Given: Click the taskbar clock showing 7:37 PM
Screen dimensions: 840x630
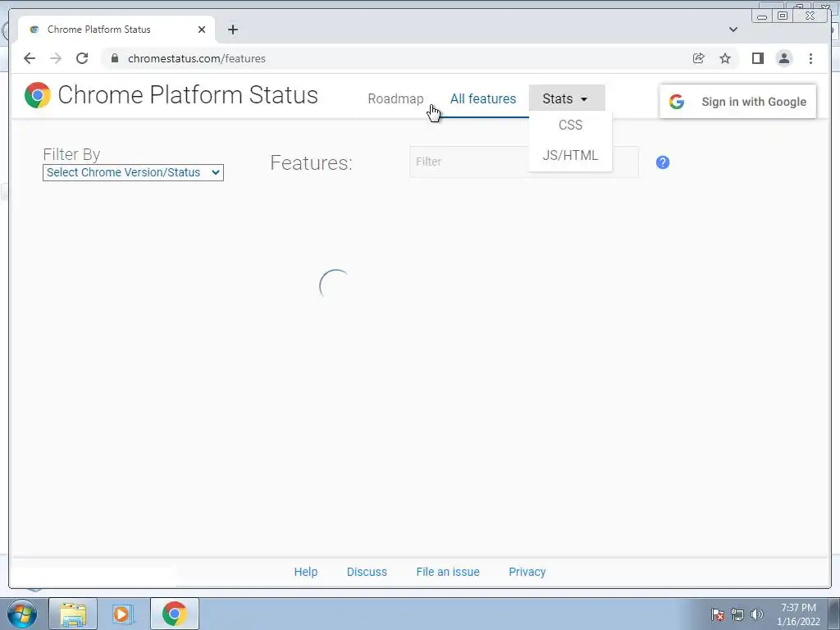Looking at the screenshot, I should 798,614.
